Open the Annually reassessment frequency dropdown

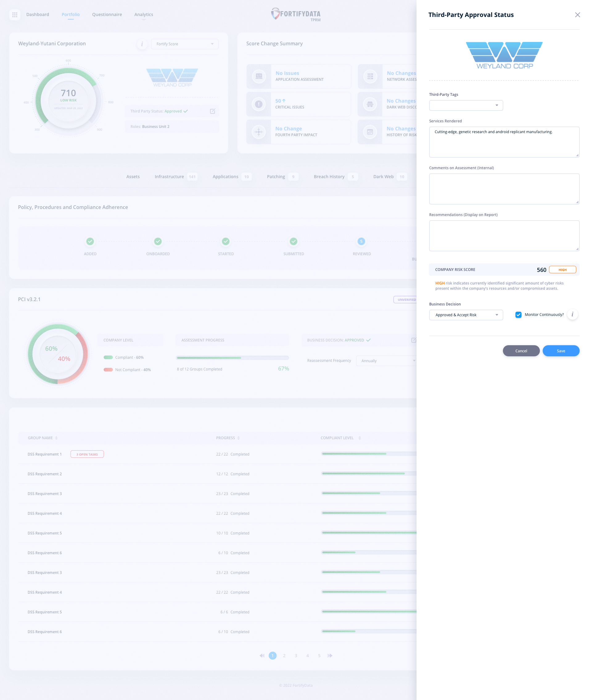click(386, 361)
